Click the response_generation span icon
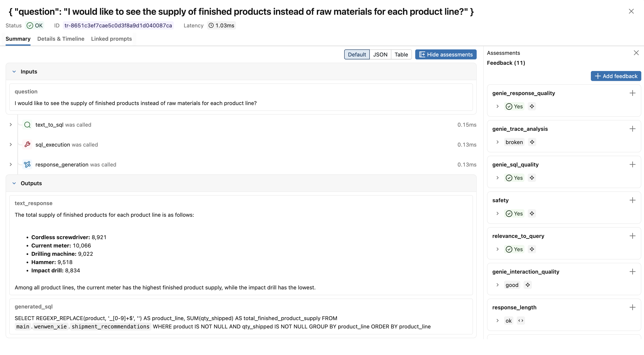The height and width of the screenshot is (355, 644). (x=27, y=164)
